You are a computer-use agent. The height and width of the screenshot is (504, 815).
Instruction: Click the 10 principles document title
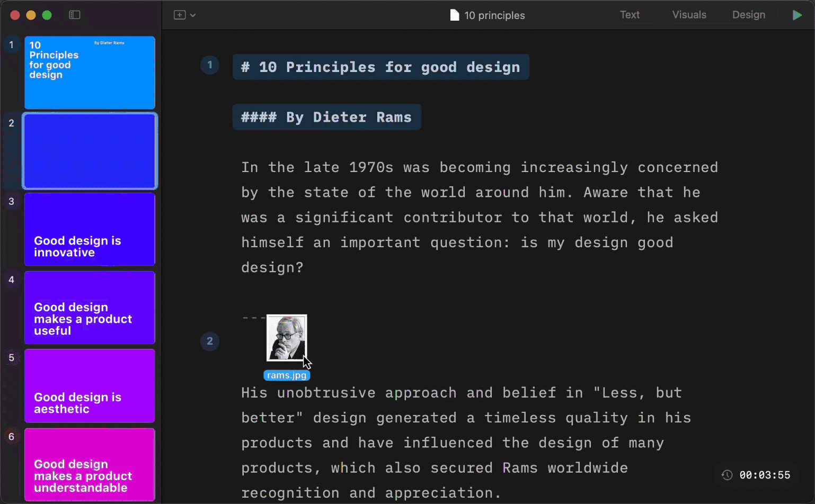point(494,15)
